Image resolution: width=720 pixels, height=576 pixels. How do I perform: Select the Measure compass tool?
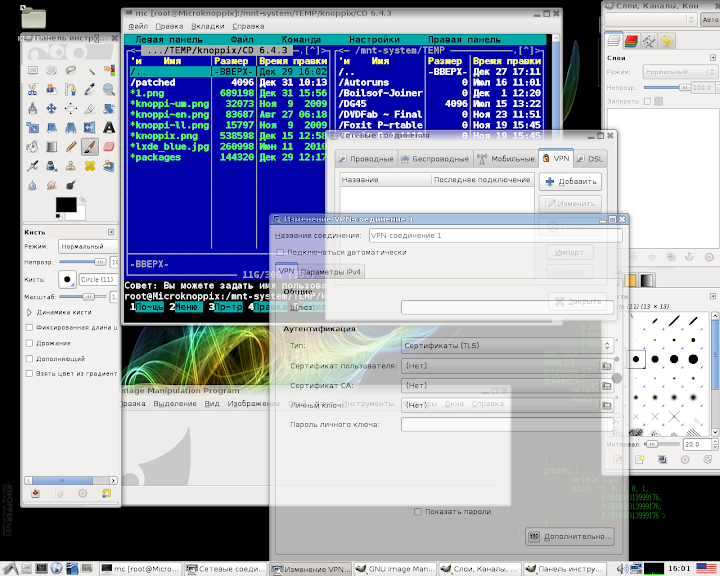coord(33,108)
